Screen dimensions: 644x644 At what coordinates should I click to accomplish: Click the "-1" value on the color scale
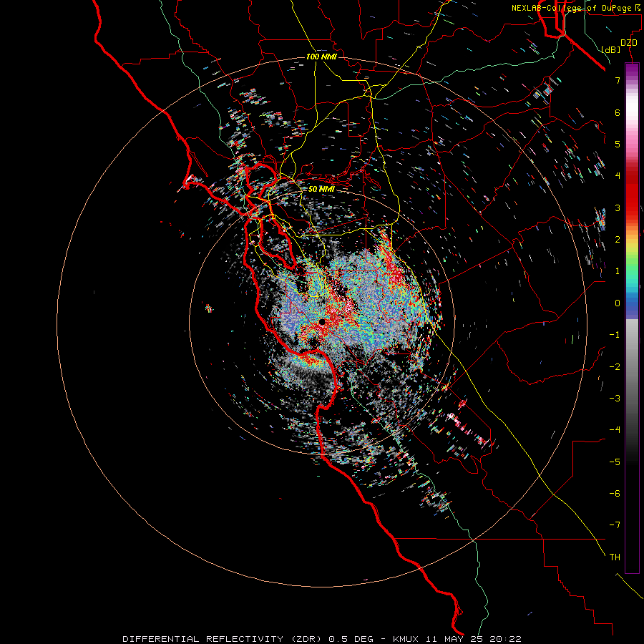615,335
